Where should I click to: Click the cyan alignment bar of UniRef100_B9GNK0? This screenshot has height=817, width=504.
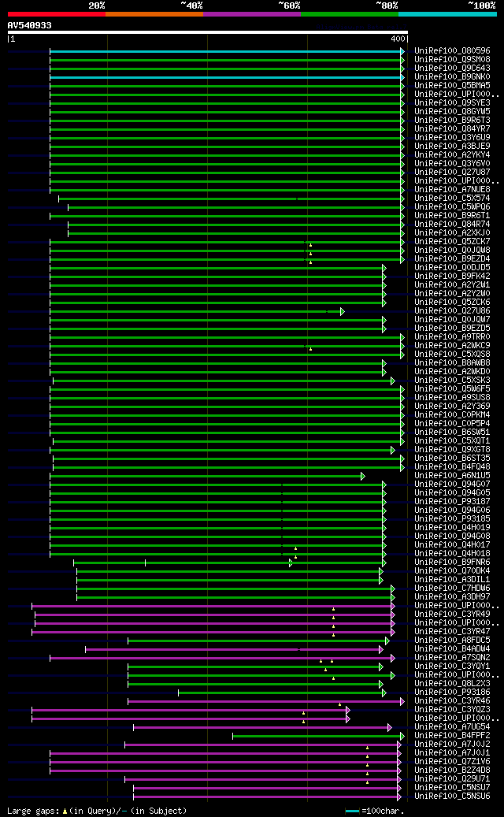pos(227,77)
